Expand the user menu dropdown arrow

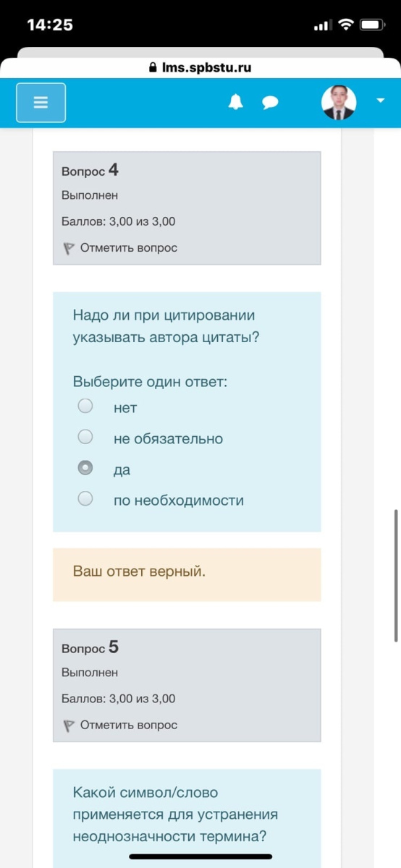[x=381, y=101]
